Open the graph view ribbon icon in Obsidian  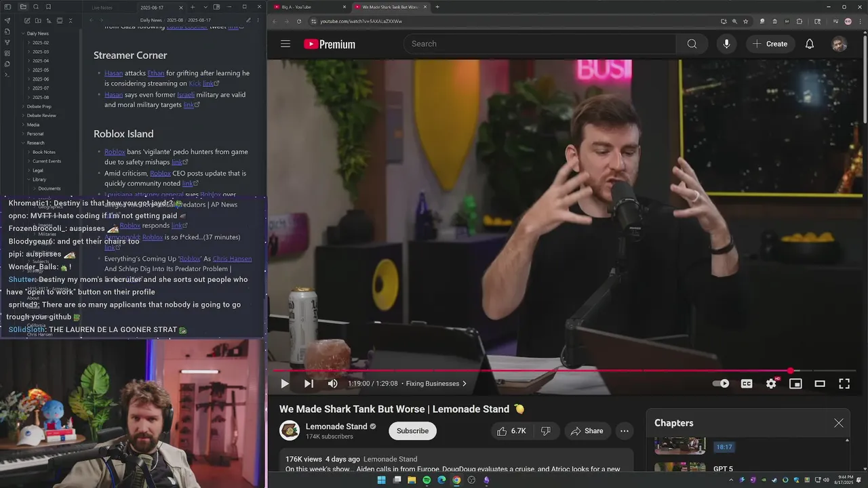[x=7, y=42]
